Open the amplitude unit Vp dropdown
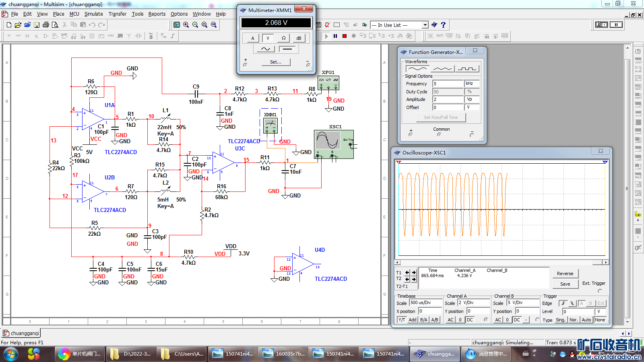Viewport: 644px width, 362px height. tap(472, 99)
